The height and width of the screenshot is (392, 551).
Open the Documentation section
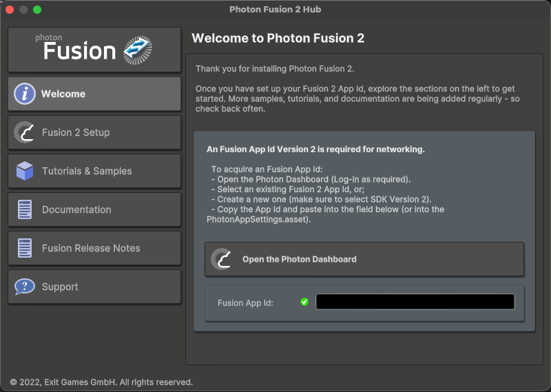coord(94,209)
